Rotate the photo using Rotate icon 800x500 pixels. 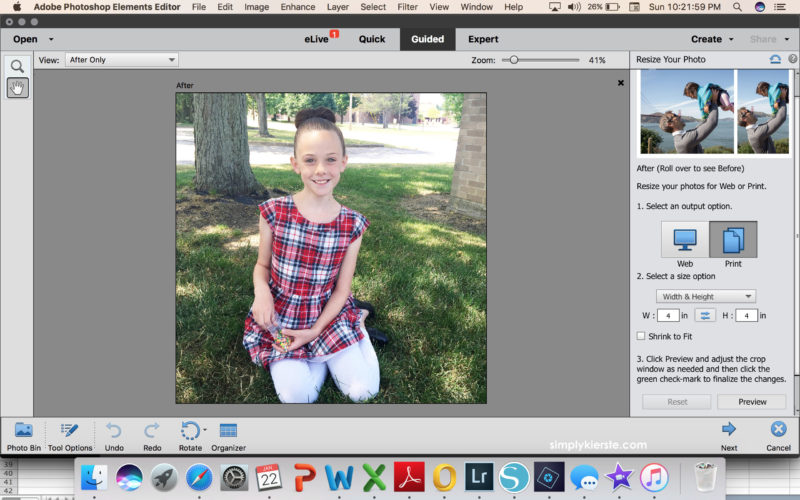[189, 430]
